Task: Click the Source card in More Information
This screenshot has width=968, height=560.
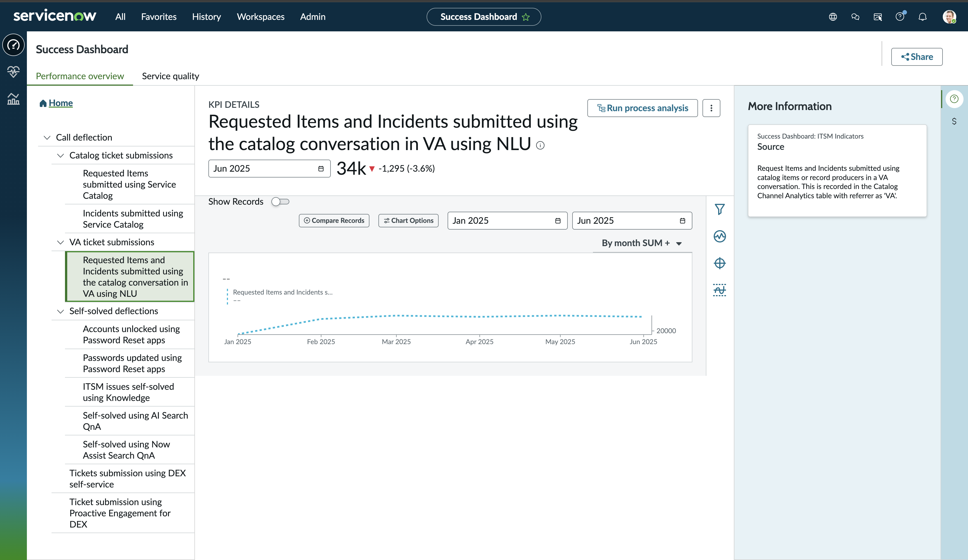Action: pos(837,171)
